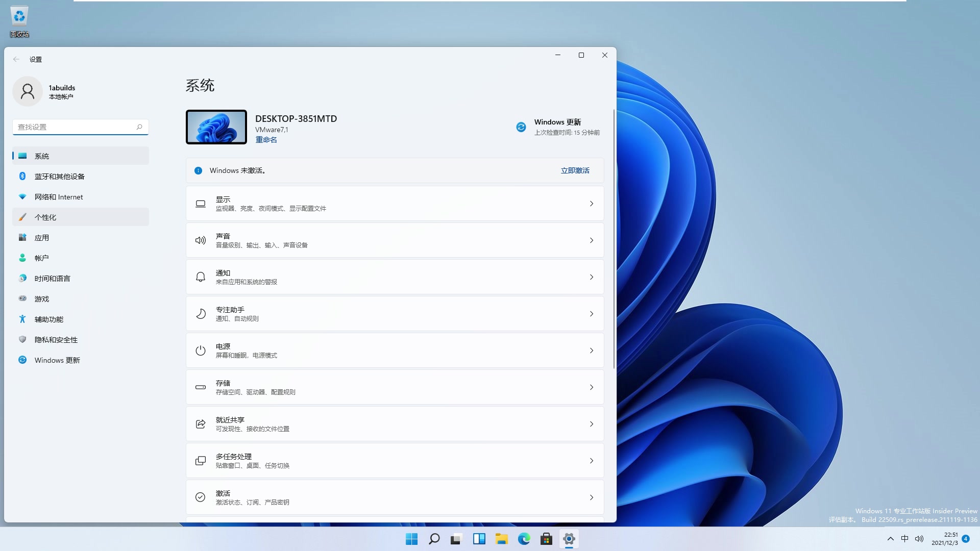Open the Start menu from taskbar
Screen dimensions: 980x551
point(411,539)
